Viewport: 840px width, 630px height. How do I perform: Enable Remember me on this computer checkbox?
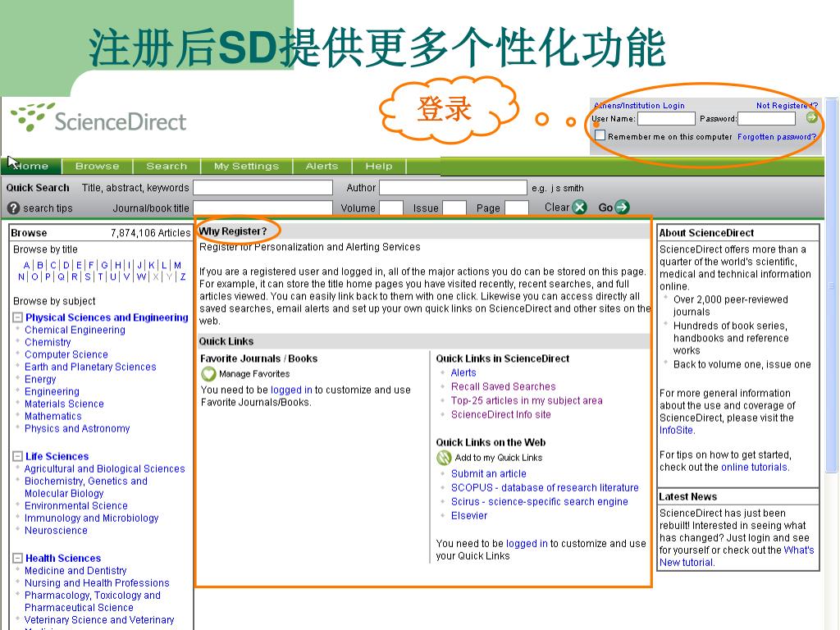point(600,136)
